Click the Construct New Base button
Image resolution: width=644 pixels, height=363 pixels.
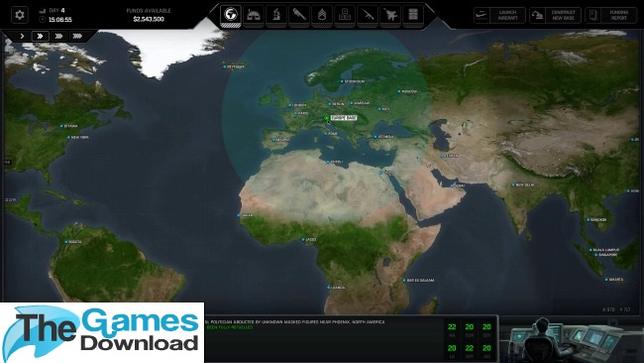click(555, 15)
